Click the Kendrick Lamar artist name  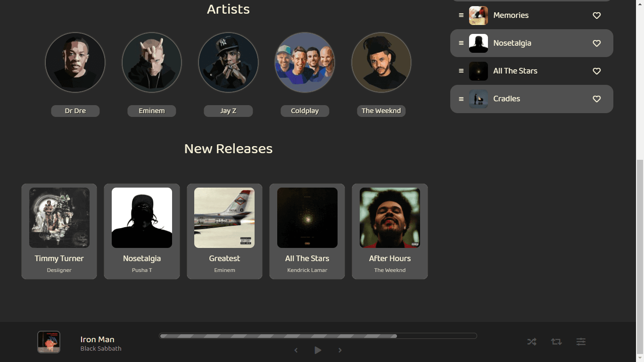(x=307, y=270)
